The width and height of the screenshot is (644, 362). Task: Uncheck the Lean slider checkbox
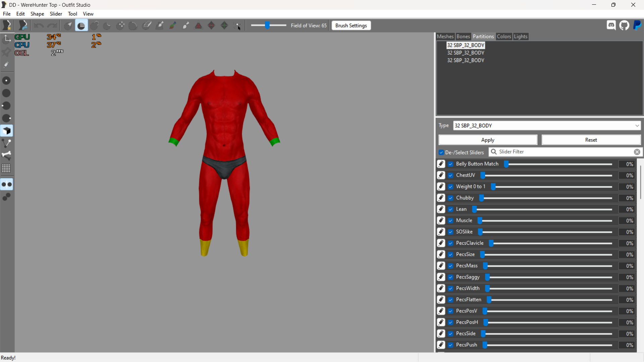click(451, 209)
